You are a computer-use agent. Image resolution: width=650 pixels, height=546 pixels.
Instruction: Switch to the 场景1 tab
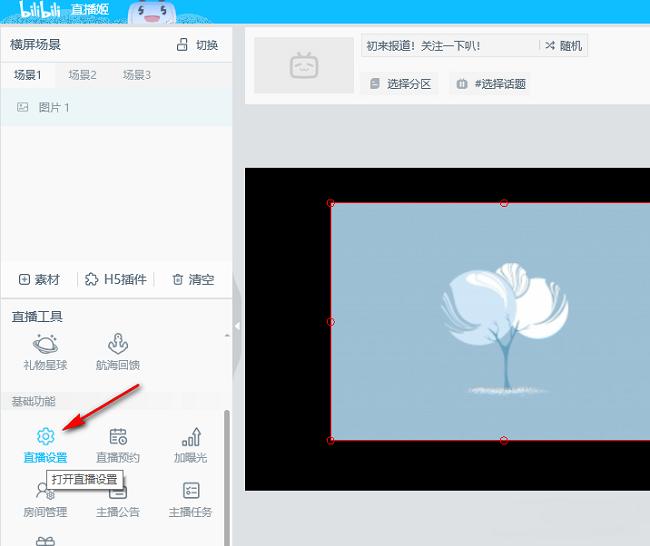(x=28, y=75)
